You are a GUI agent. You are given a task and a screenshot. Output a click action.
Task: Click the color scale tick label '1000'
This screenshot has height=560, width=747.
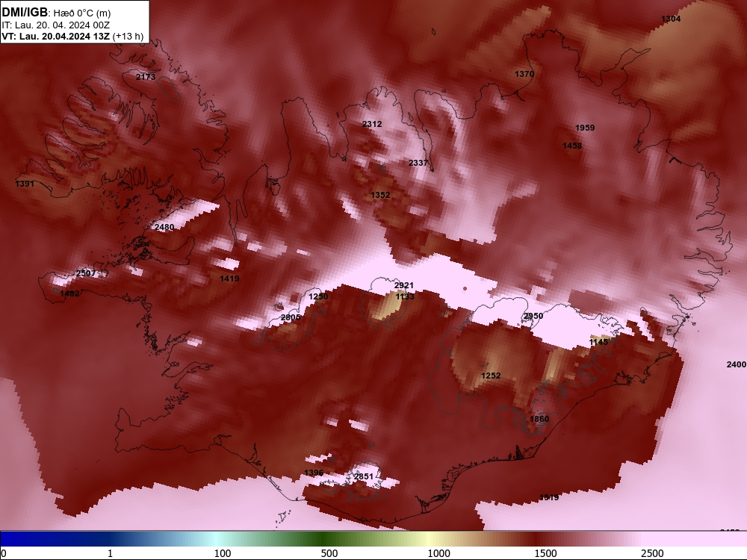coord(438,553)
